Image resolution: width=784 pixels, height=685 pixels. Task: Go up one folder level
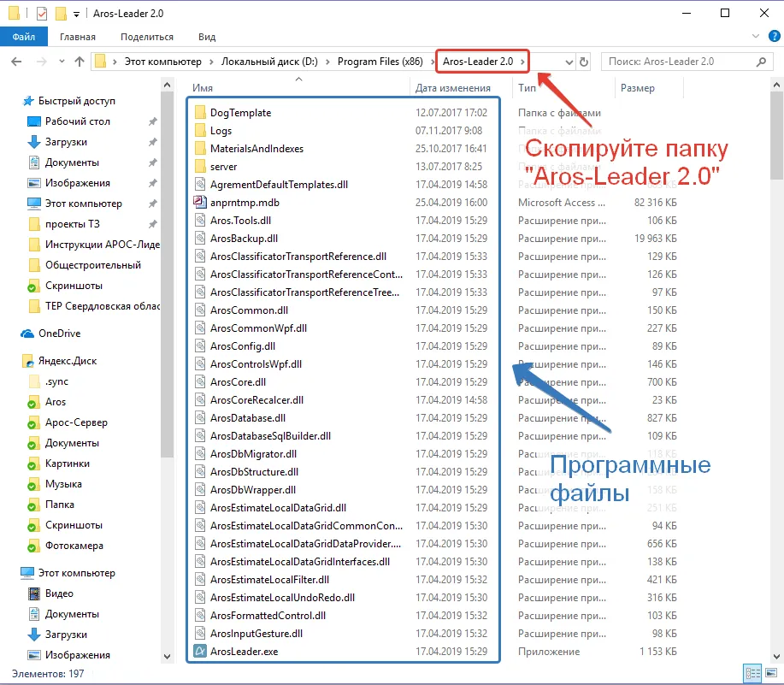point(80,62)
